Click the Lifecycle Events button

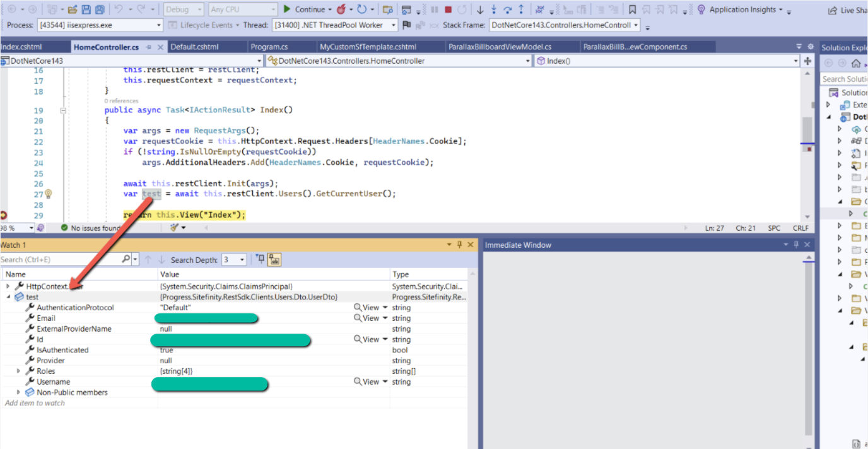205,25
